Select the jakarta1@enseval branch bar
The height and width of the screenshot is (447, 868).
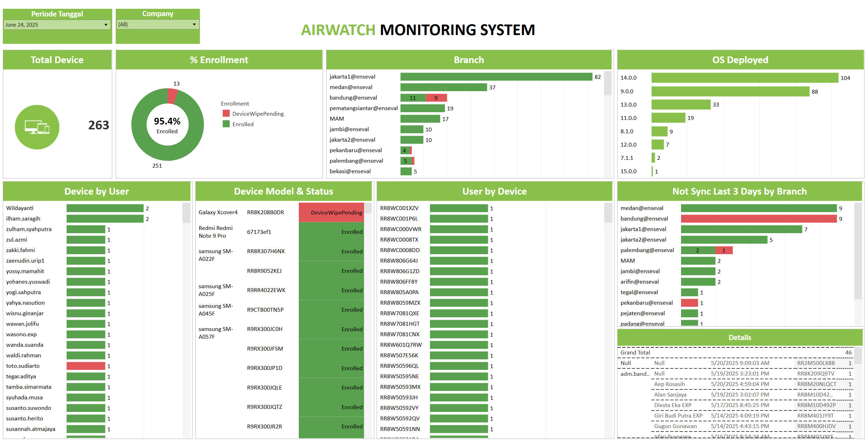[496, 77]
